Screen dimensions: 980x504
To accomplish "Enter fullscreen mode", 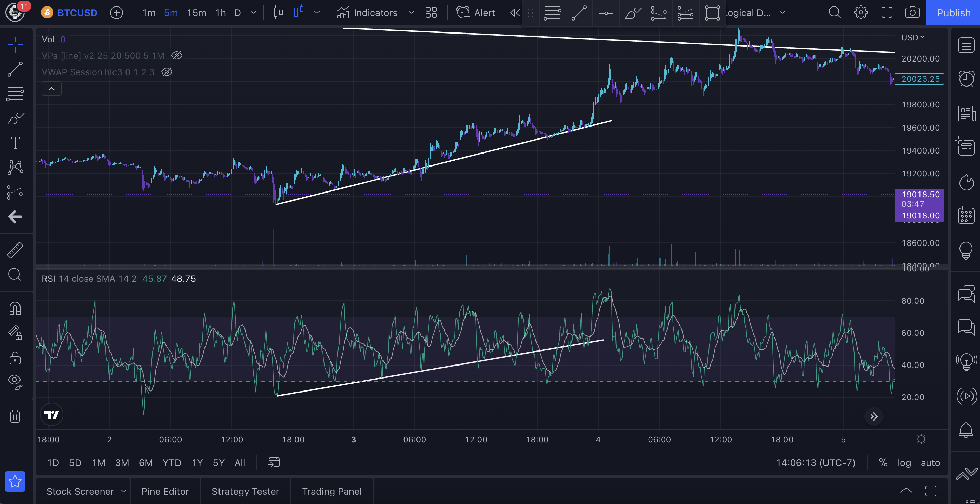I will [887, 13].
